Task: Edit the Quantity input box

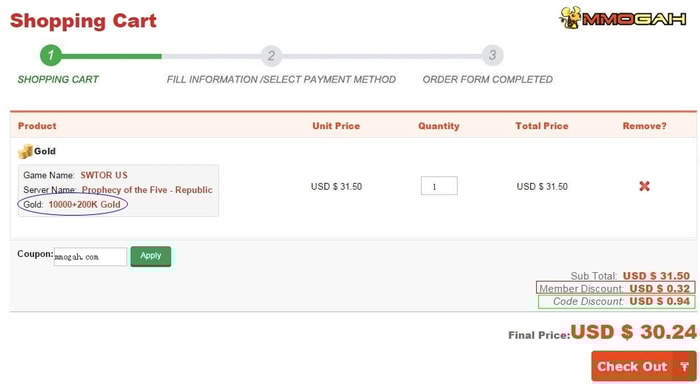Action: pos(439,186)
